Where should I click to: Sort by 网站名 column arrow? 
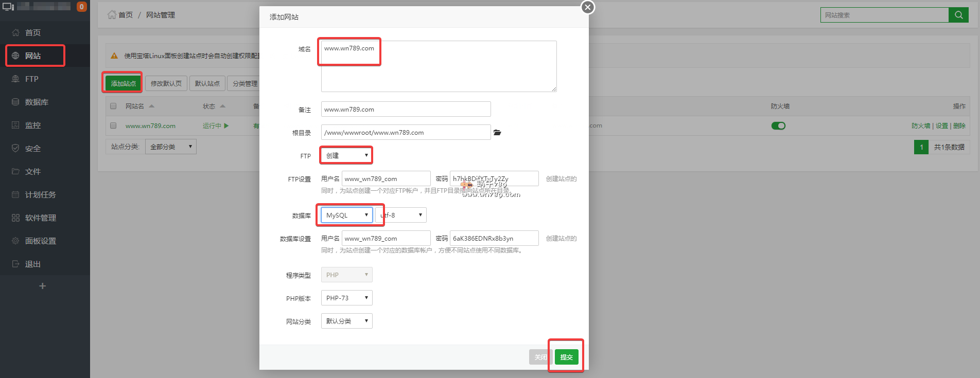pyautogui.click(x=152, y=106)
